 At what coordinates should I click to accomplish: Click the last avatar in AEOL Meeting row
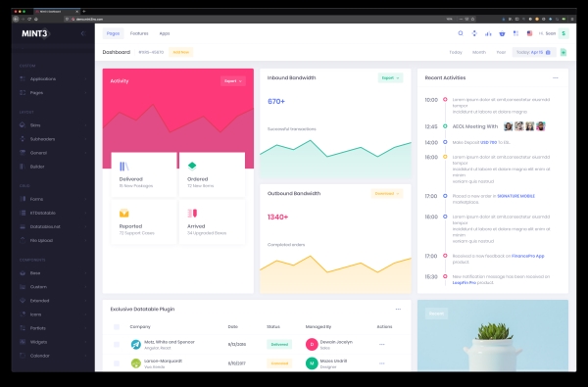540,126
